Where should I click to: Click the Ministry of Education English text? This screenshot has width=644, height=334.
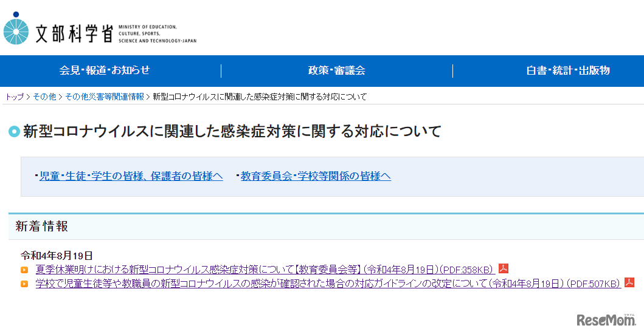[158, 33]
